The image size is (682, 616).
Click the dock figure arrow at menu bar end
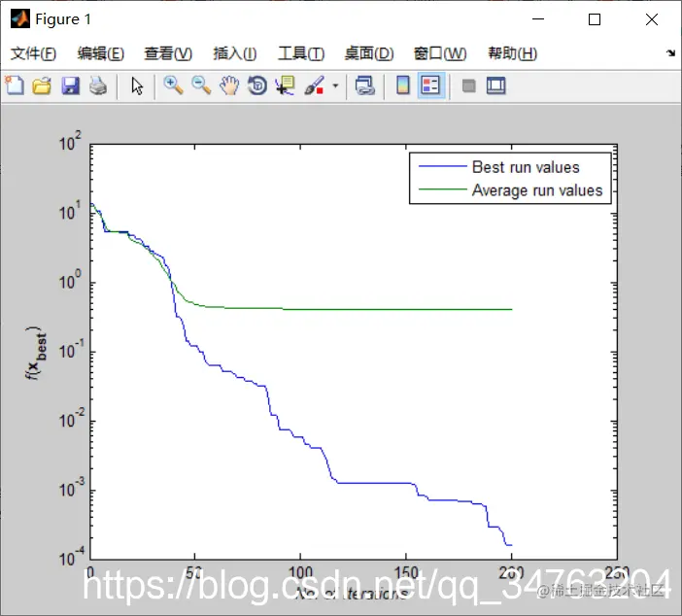(670, 53)
